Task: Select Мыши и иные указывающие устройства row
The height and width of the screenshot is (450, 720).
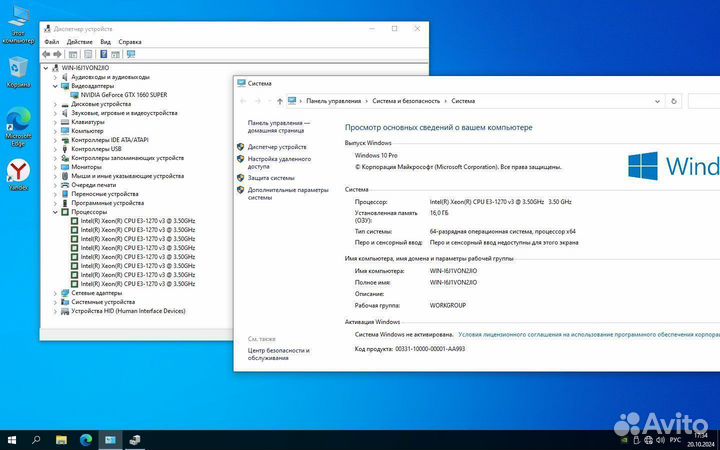Action: point(127,176)
